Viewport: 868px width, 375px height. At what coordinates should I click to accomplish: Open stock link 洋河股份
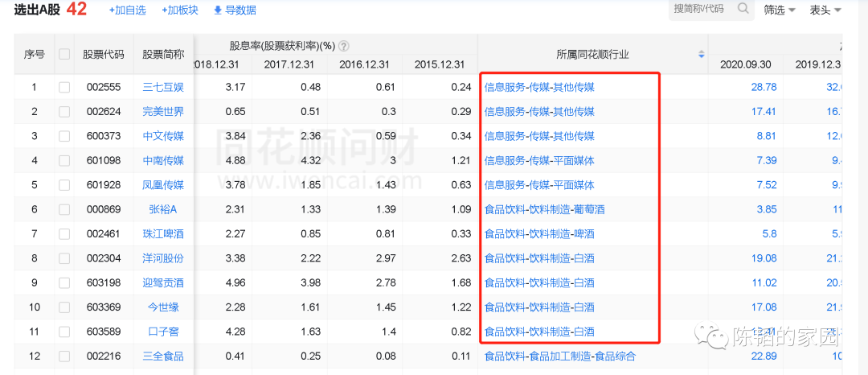coord(162,258)
